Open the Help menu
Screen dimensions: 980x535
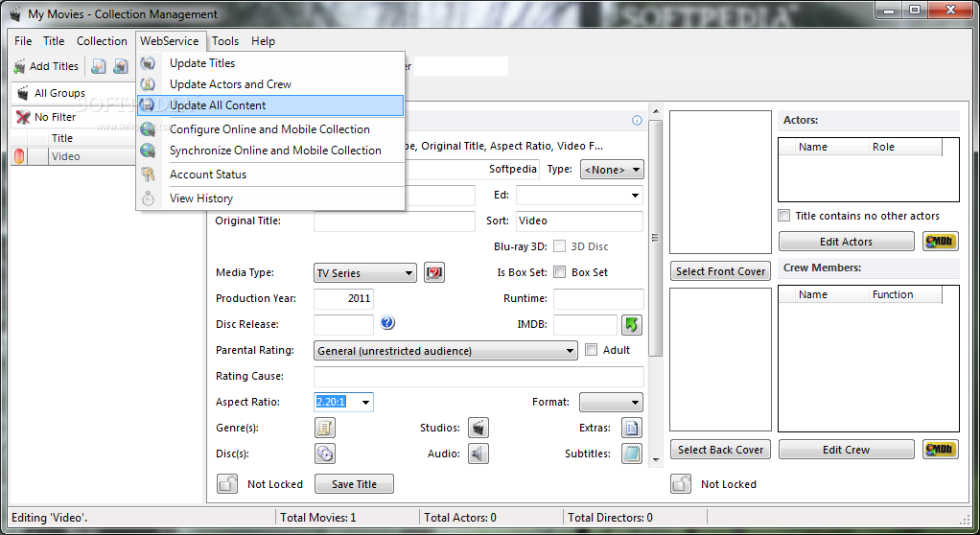(263, 41)
